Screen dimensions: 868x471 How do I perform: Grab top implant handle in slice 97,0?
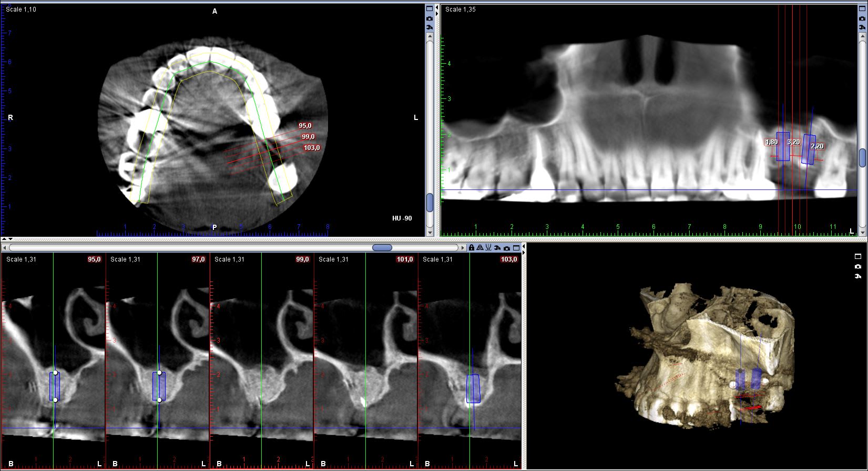point(159,372)
